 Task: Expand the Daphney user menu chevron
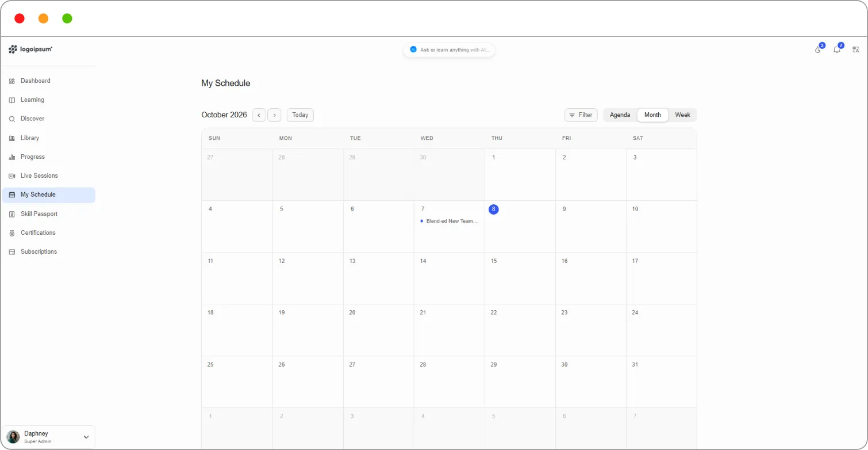coord(86,437)
